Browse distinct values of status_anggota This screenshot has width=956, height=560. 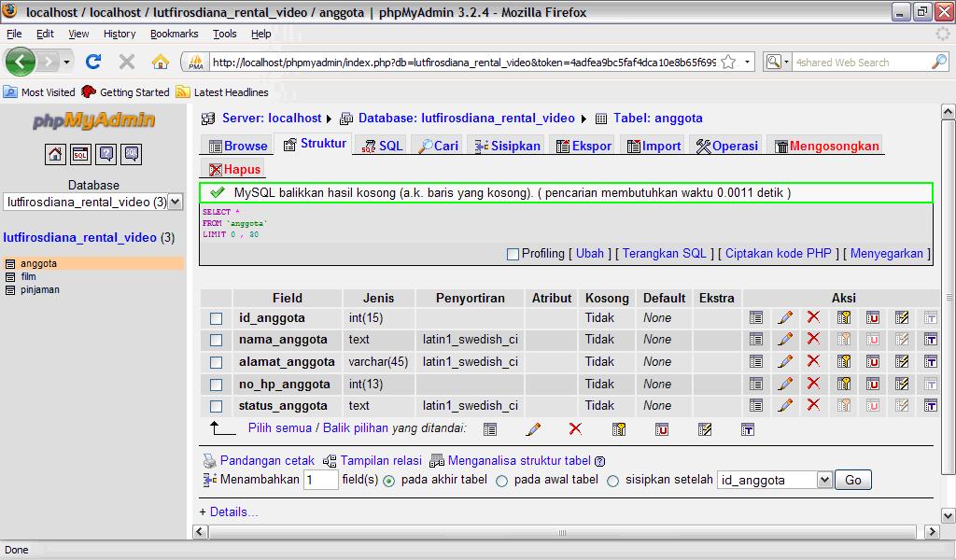(x=756, y=405)
